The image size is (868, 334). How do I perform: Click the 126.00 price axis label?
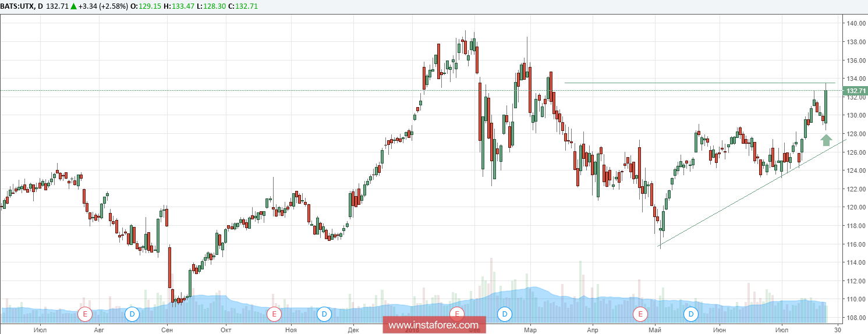855,152
